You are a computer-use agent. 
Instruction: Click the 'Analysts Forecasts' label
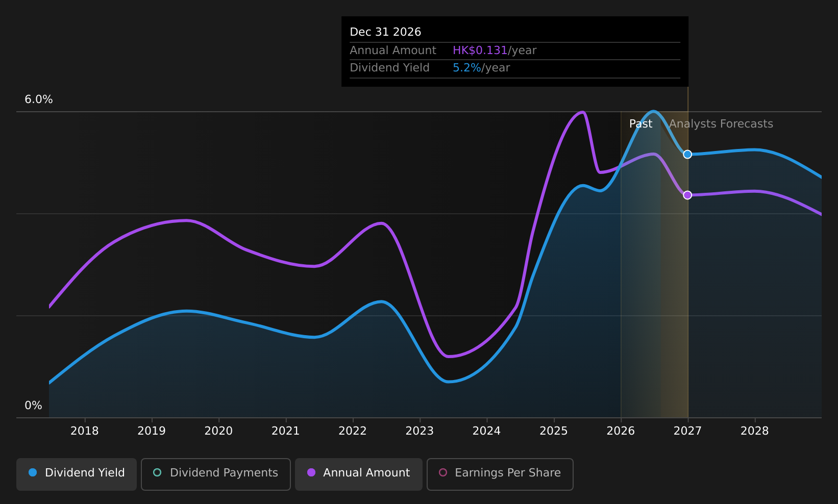[721, 124]
